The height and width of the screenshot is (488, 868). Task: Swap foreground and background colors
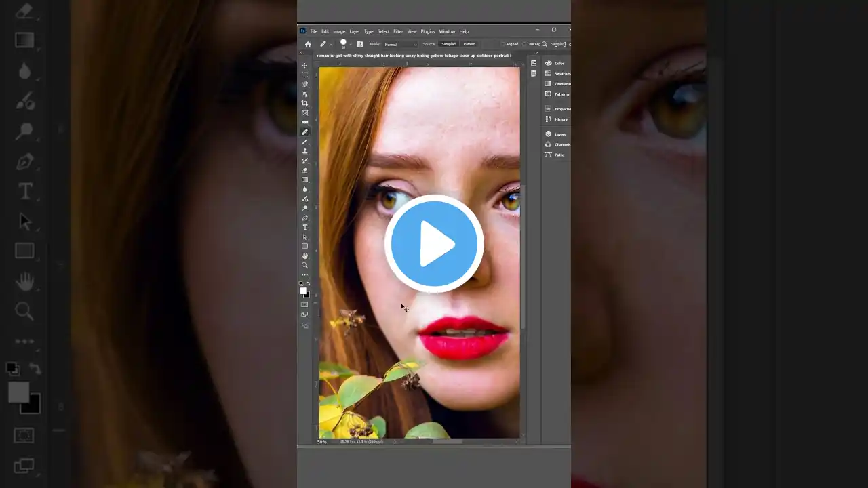[x=309, y=284]
